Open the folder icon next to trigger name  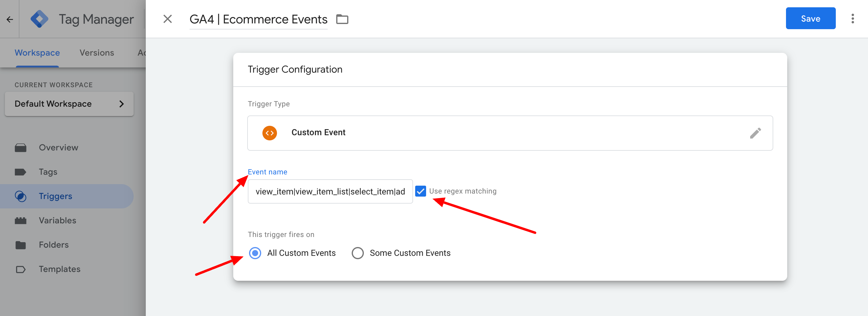click(342, 19)
